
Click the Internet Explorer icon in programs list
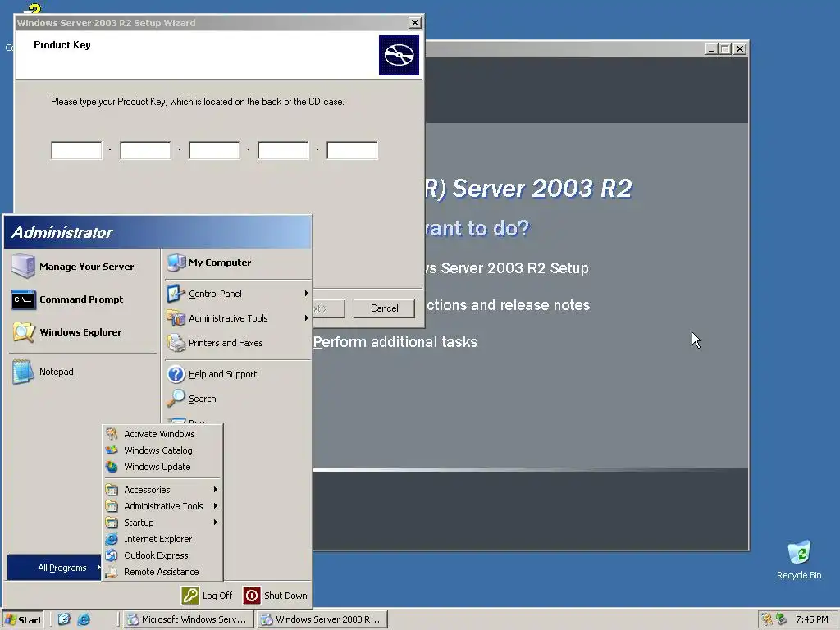tap(112, 539)
